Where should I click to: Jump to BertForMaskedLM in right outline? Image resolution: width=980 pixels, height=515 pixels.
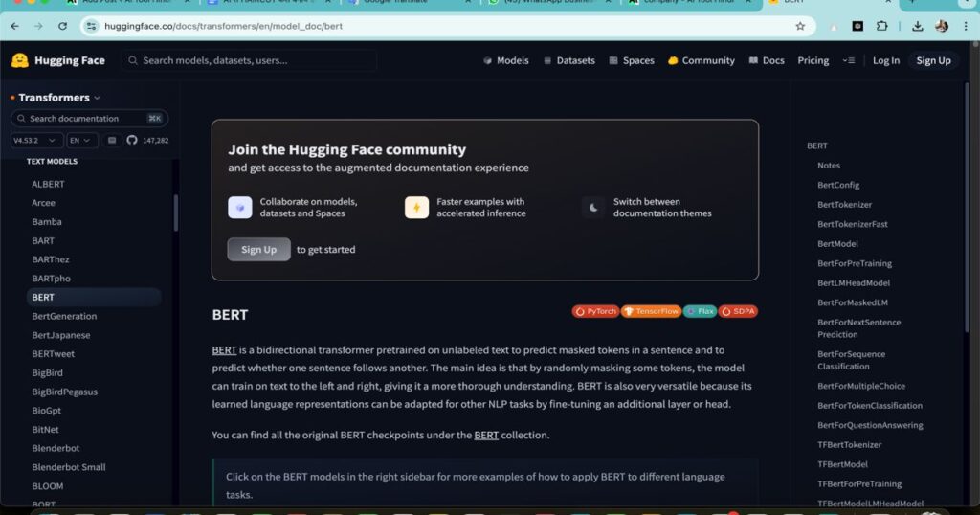[853, 302]
